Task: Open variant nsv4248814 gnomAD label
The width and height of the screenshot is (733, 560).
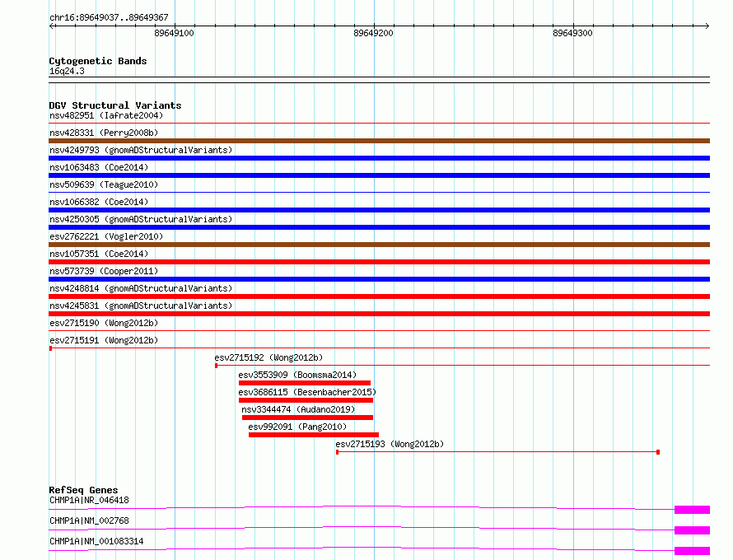Action: tap(141, 288)
